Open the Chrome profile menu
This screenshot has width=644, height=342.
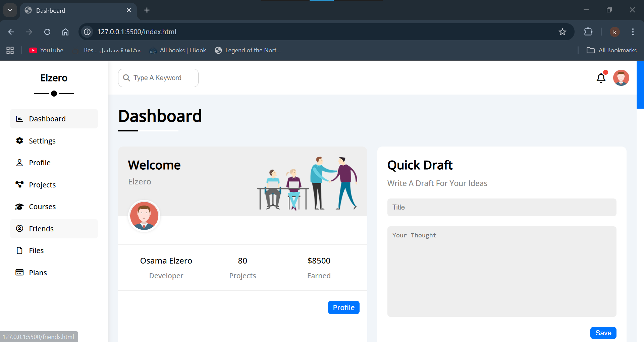pyautogui.click(x=615, y=32)
